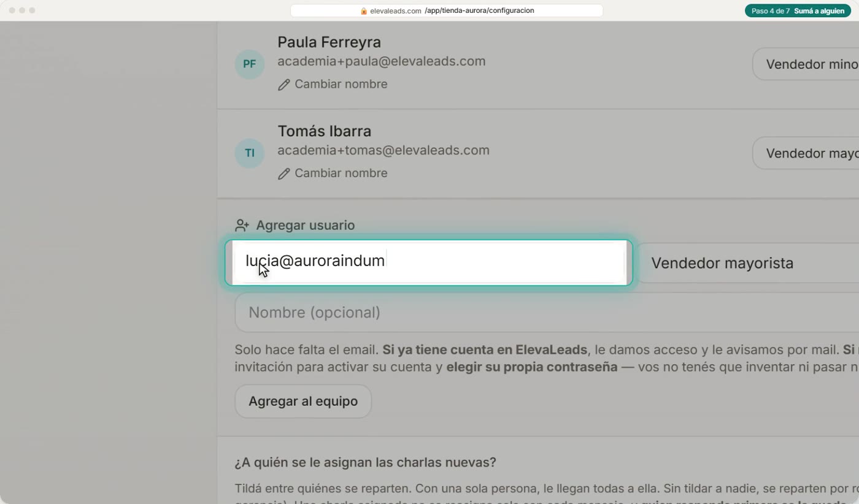This screenshot has height=504, width=859.
Task: Open Tomás Ibarra's Vendedor role dropdown
Action: [806, 153]
